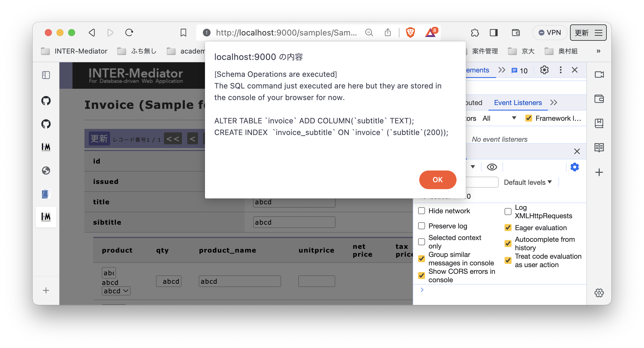
Task: Click the browser forward arrow
Action: pyautogui.click(x=110, y=33)
